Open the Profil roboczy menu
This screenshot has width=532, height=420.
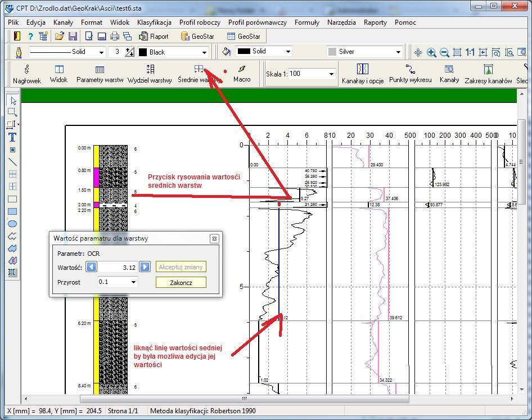click(200, 22)
